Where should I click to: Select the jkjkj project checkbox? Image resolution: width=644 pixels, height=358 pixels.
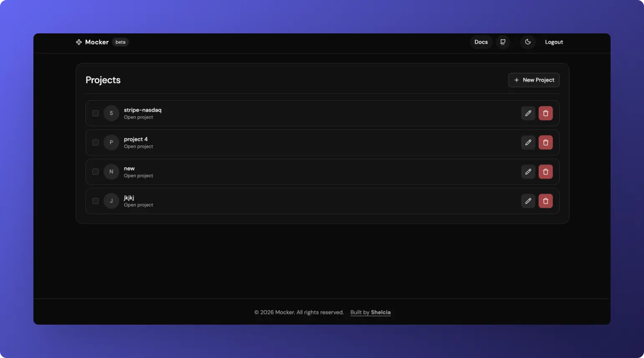point(95,201)
